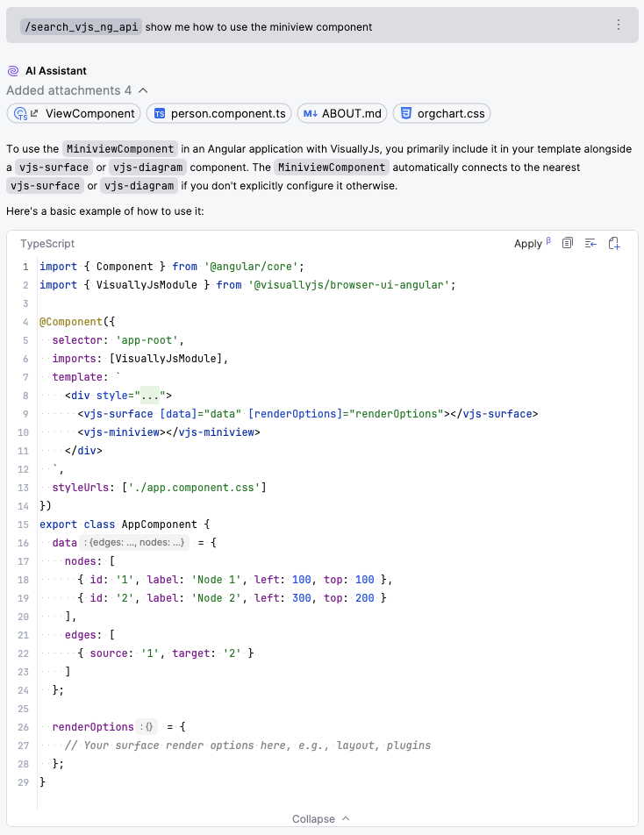Click '@visuallyjs/browser-ui-angular' import string
Viewport: 644px width, 835px height.
[349, 285]
